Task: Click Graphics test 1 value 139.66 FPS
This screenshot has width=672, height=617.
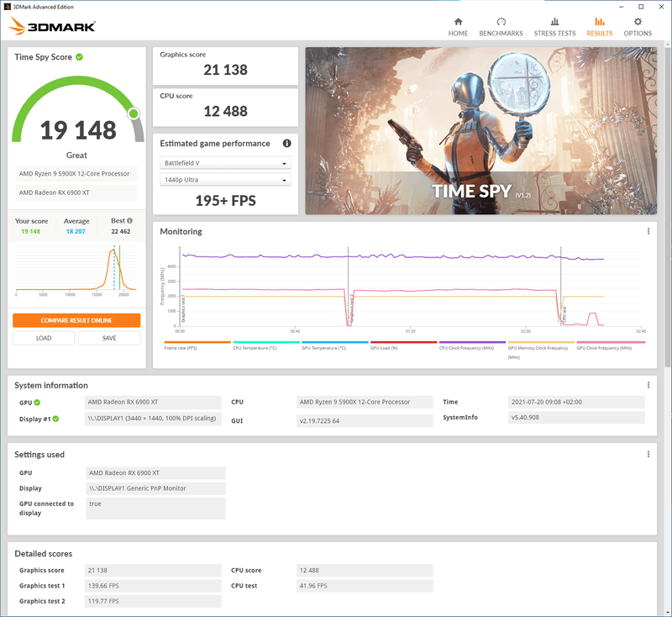Action: coord(154,586)
